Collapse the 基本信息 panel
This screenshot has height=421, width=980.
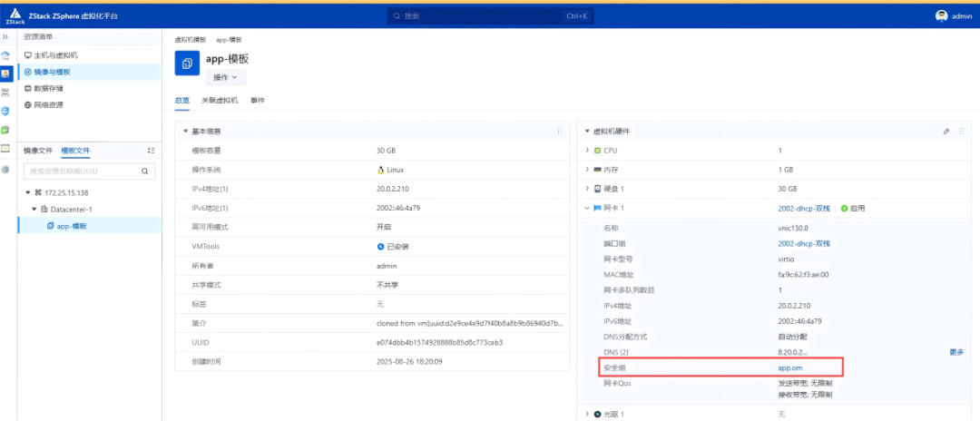(185, 132)
